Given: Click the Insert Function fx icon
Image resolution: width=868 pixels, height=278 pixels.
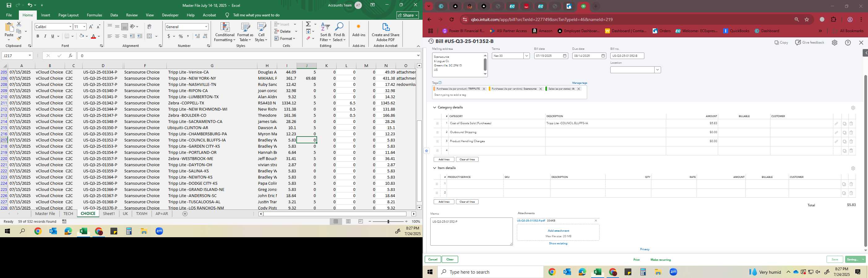Looking at the screenshot, I should point(71,56).
